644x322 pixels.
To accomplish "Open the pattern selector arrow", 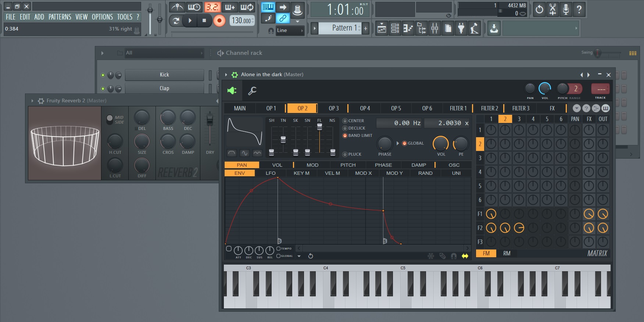I will [x=314, y=28].
